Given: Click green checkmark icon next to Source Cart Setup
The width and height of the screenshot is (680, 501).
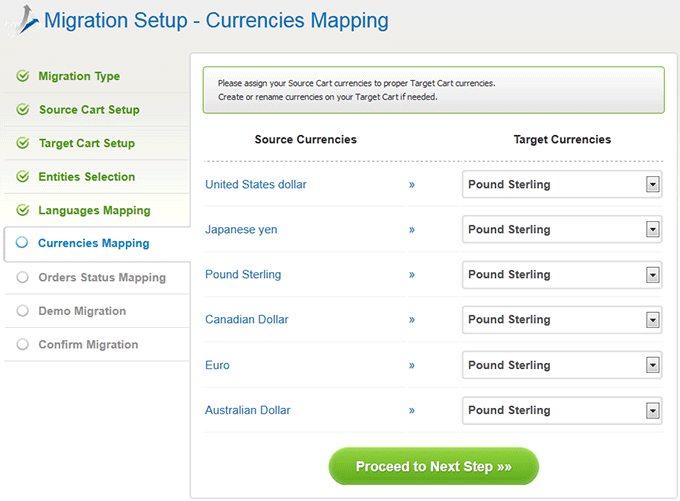Looking at the screenshot, I should click(23, 109).
